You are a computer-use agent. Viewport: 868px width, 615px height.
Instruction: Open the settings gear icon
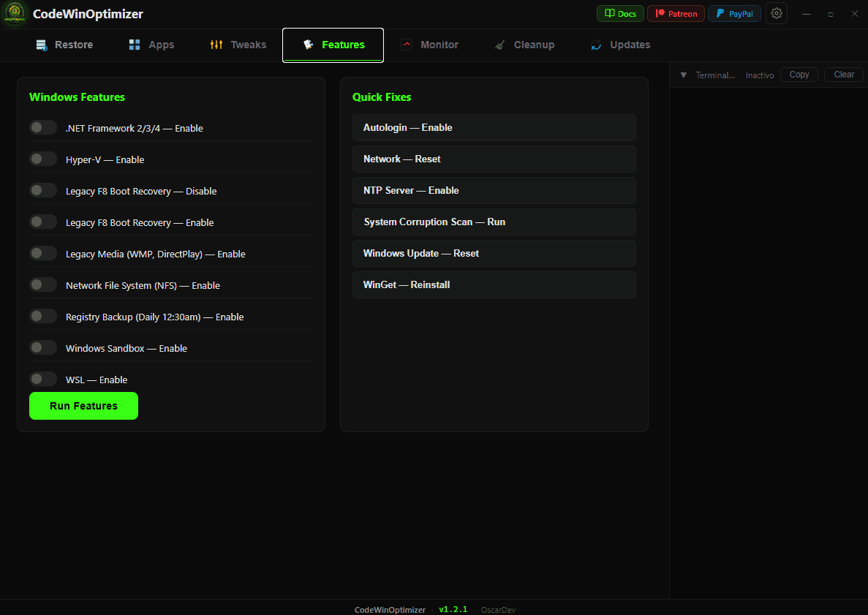777,13
